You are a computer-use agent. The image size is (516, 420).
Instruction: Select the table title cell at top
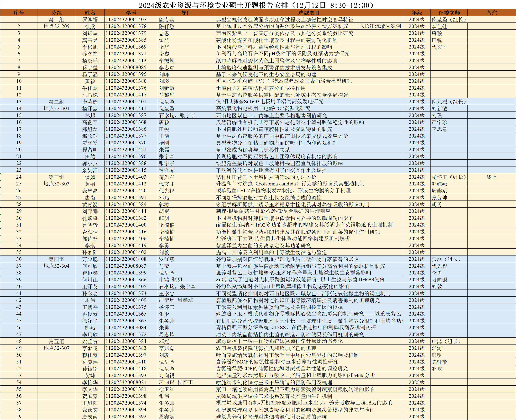pyautogui.click(x=258, y=5)
